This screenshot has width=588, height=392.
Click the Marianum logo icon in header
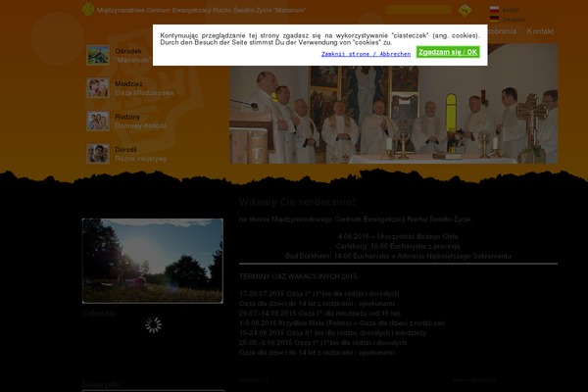point(88,9)
